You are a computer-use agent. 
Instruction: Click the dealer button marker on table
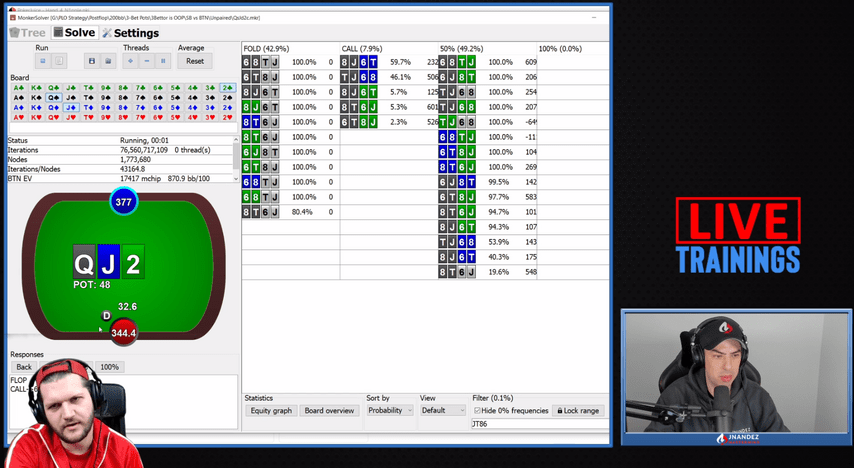click(x=106, y=316)
